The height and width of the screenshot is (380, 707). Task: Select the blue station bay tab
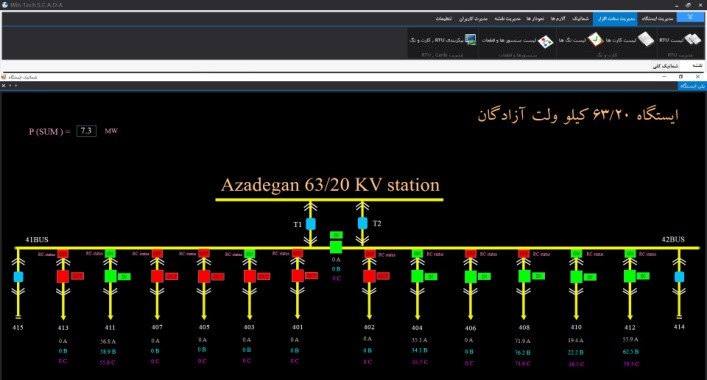tap(692, 86)
